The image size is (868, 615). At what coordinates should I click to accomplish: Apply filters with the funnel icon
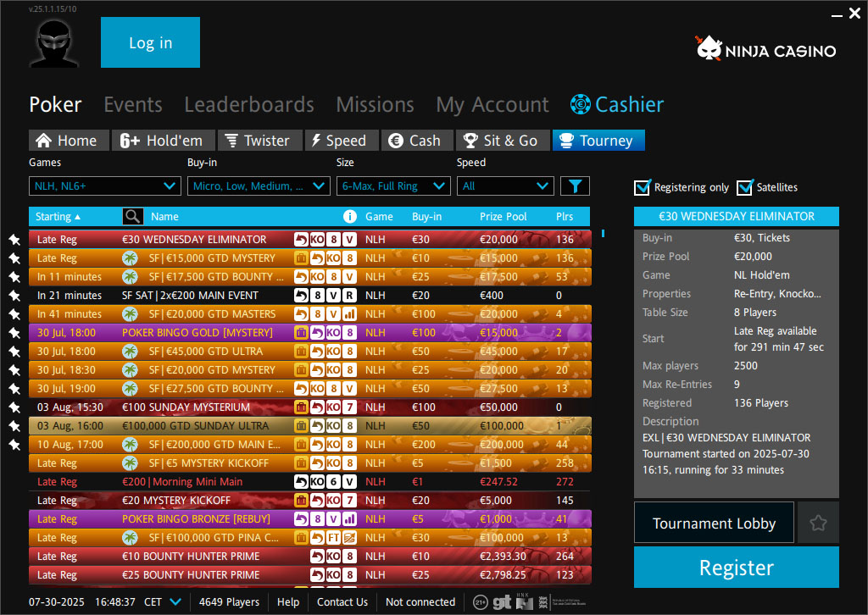tap(575, 186)
